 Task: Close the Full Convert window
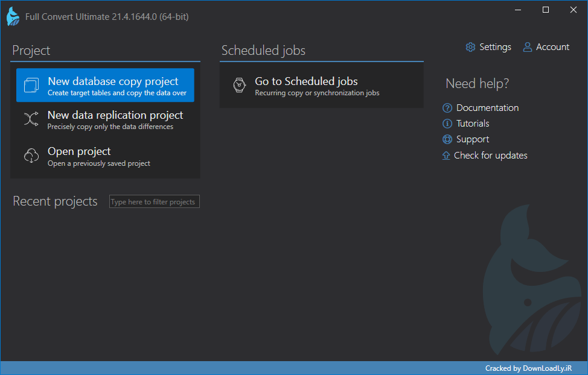click(574, 10)
